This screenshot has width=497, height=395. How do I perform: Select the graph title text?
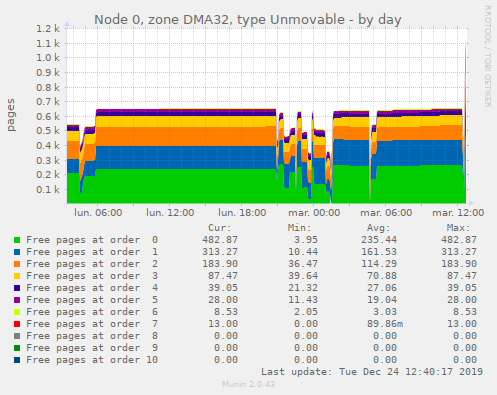click(x=248, y=20)
